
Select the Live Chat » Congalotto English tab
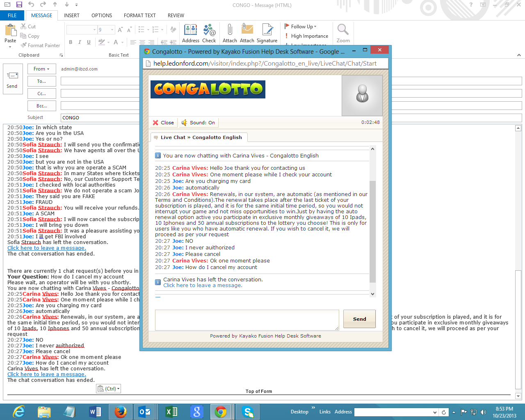click(199, 137)
